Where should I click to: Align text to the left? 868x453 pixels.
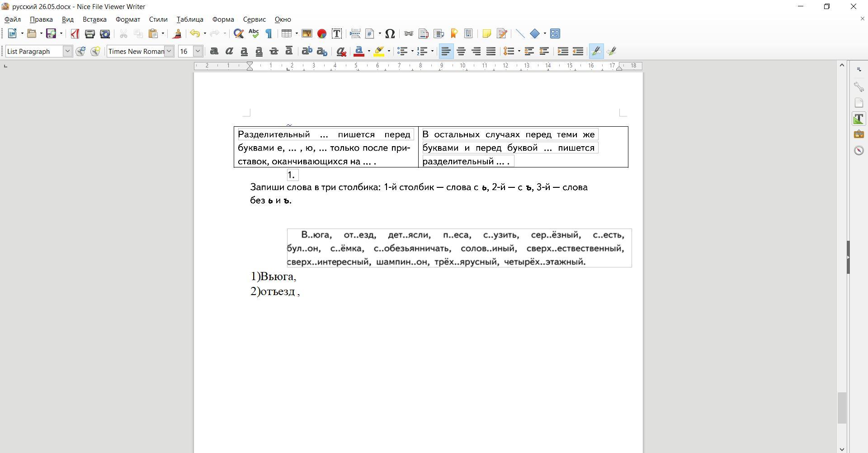(446, 51)
